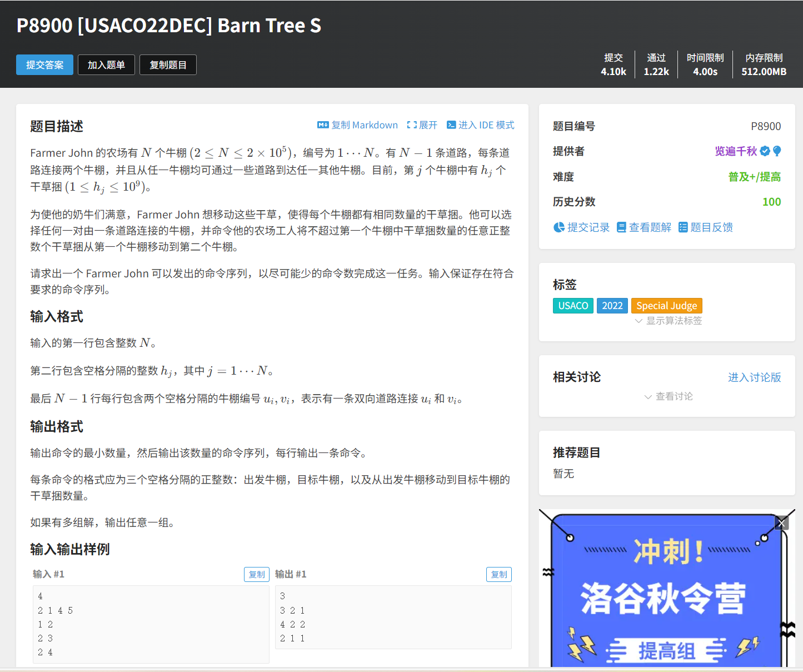Open provider profile 览遍千秋

pyautogui.click(x=735, y=151)
